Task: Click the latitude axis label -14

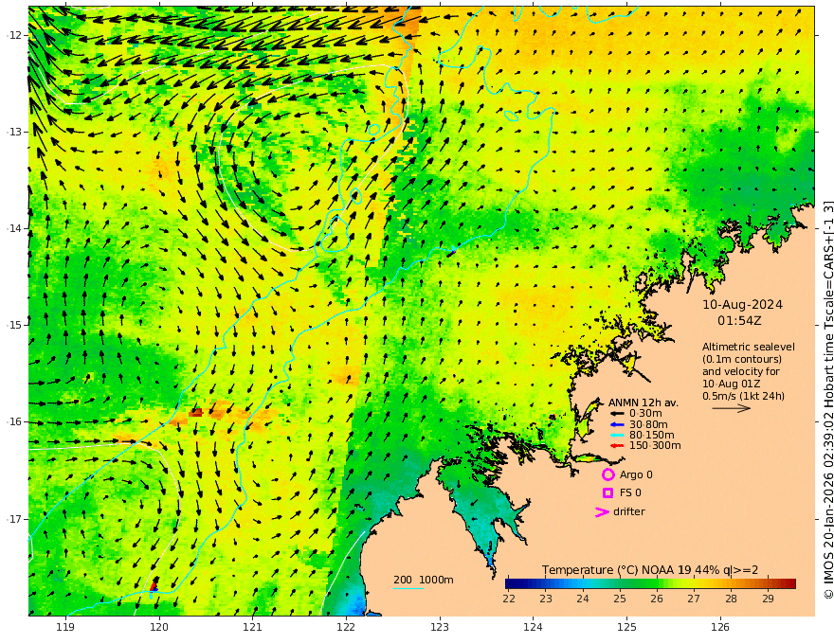Action: click(x=13, y=228)
